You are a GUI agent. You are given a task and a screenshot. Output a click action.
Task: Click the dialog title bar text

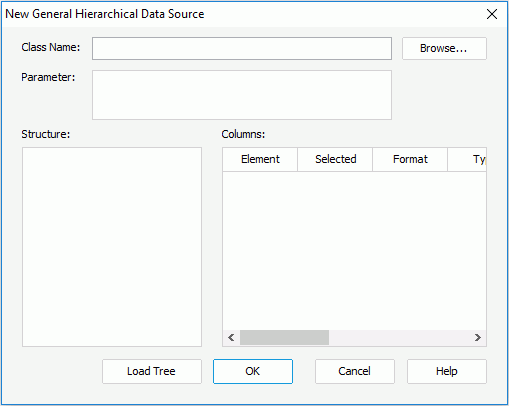[105, 14]
